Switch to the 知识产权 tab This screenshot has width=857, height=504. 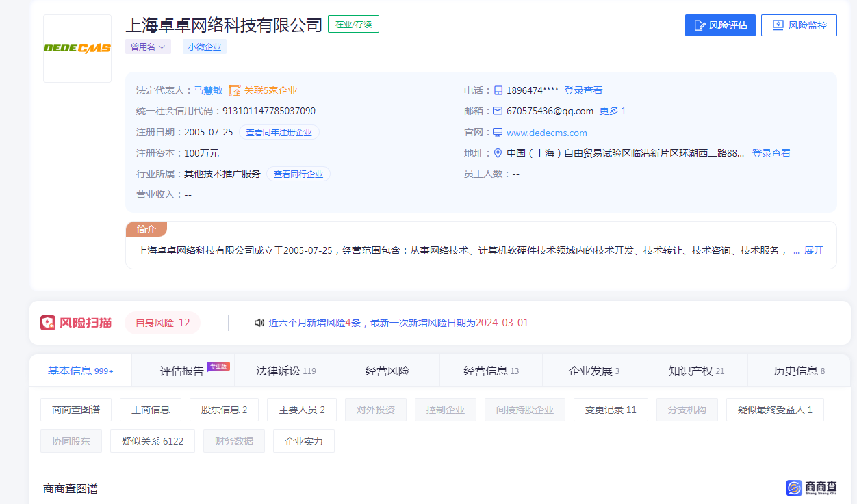696,371
